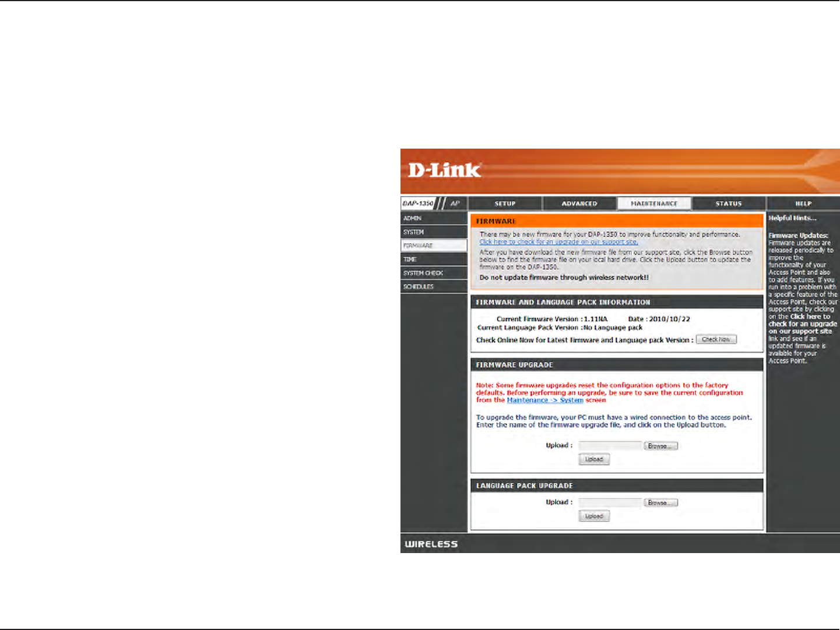
Task: Click the Language Pack Upgrade heading
Action: point(525,485)
